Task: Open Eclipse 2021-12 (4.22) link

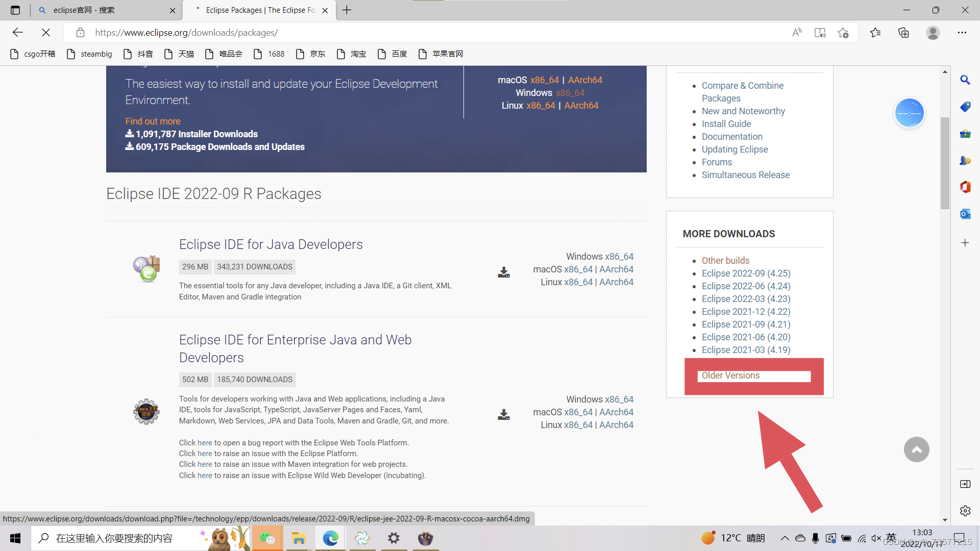Action: pyautogui.click(x=746, y=312)
